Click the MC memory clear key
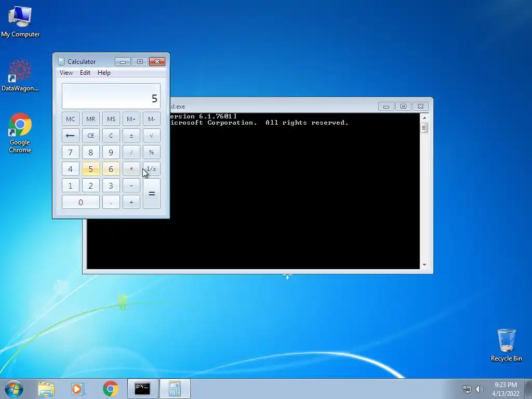532x399 pixels. point(71,119)
